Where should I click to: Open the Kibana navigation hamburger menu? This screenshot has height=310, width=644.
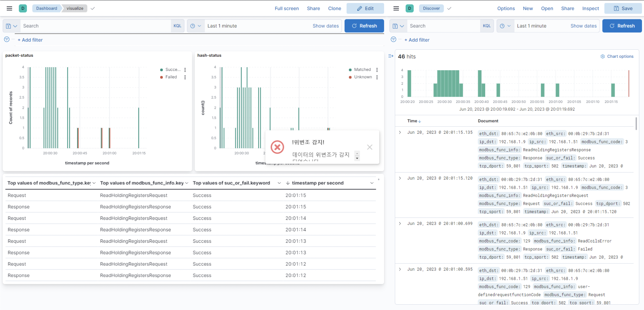9,8
